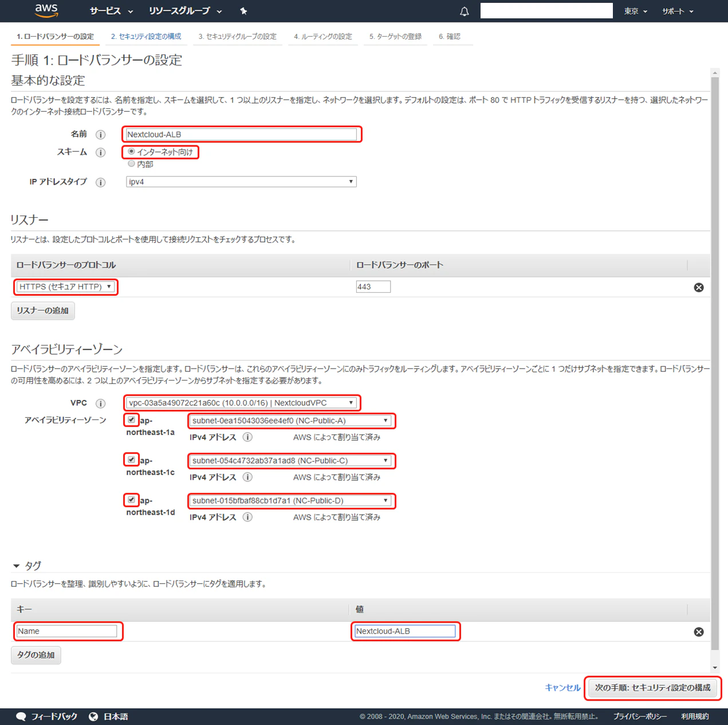Toggle ap-northeast-1c availability zone checkbox
This screenshot has height=725, width=728.
[x=131, y=460]
